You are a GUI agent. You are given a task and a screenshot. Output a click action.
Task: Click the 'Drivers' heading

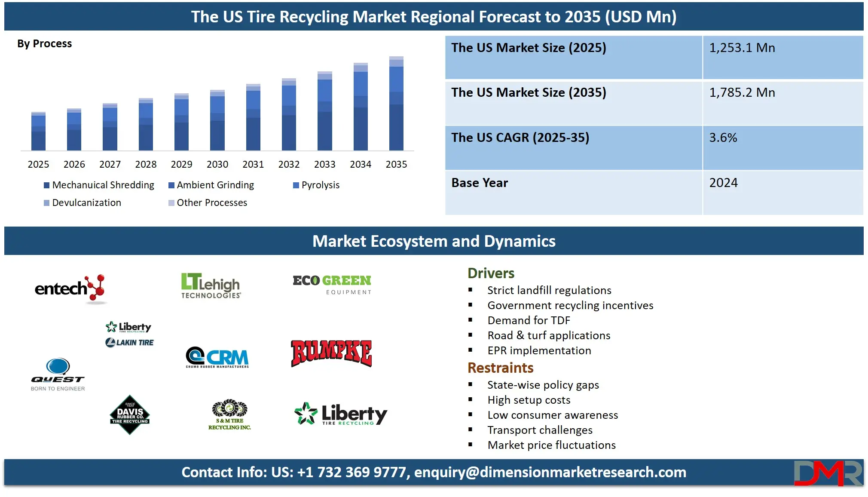(x=491, y=273)
